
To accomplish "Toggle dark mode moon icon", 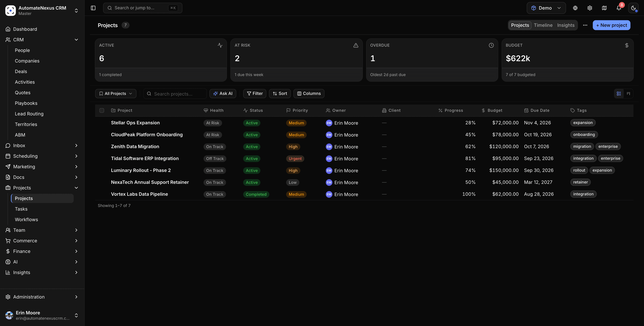I will pos(633,8).
